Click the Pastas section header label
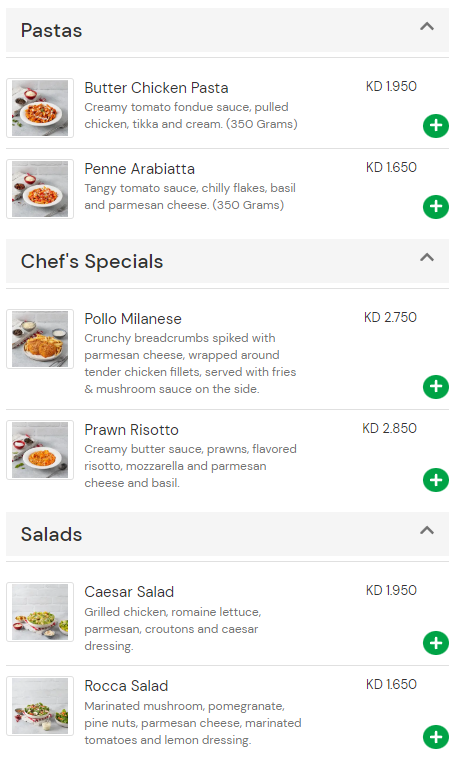 [x=51, y=31]
